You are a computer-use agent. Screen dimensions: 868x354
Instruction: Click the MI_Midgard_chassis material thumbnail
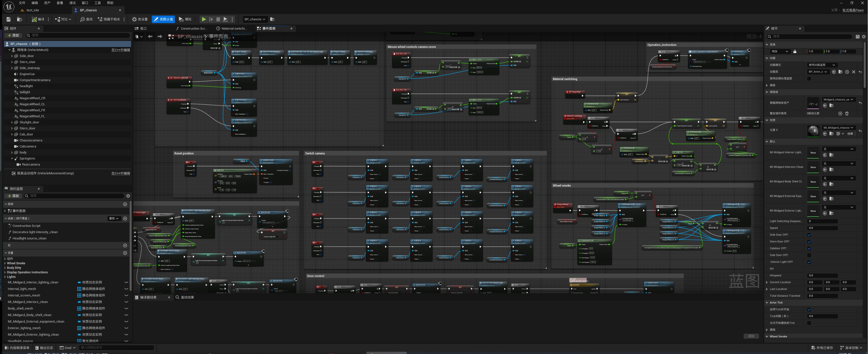(813, 131)
